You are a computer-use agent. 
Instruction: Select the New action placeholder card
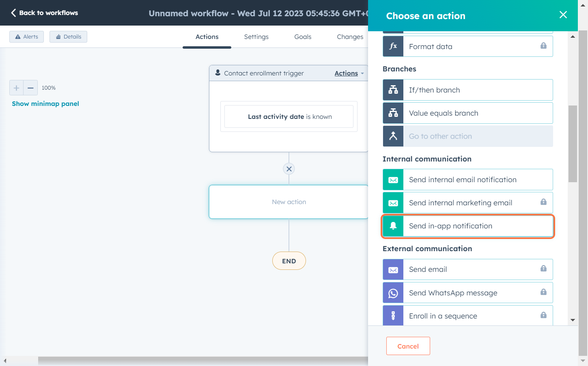click(289, 202)
